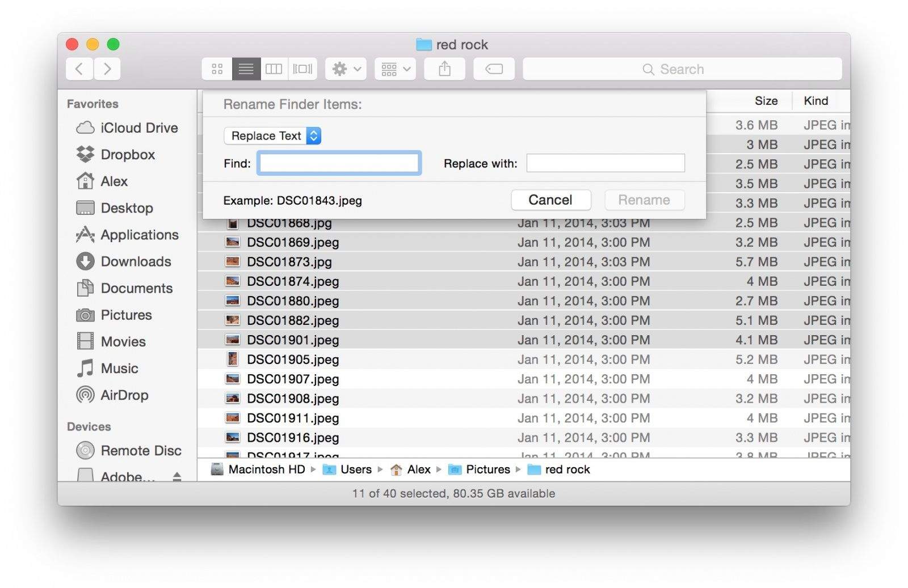908x588 pixels.
Task: Click the Edit Tags icon
Action: click(494, 69)
